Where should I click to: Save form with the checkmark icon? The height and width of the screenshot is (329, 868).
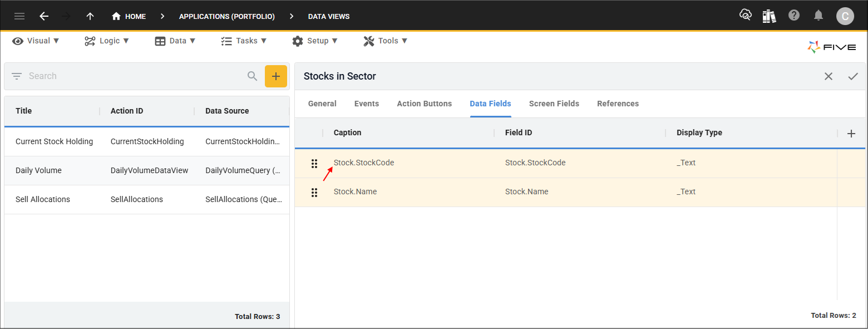(853, 76)
